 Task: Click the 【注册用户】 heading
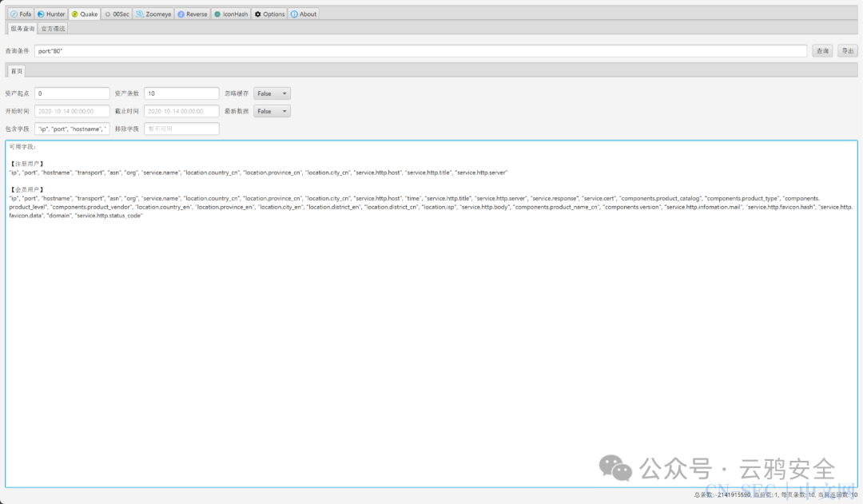[26, 164]
